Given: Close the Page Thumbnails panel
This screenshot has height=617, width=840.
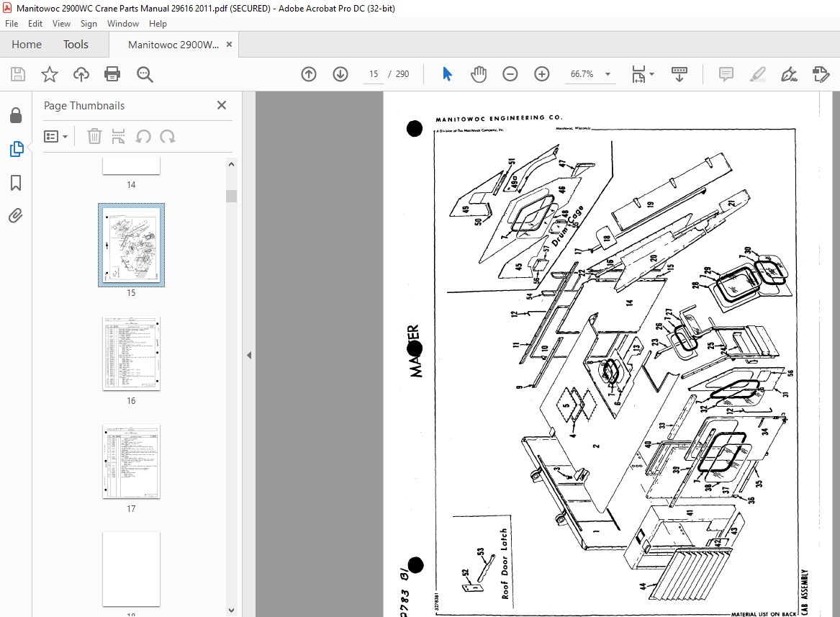Looking at the screenshot, I should point(222,105).
